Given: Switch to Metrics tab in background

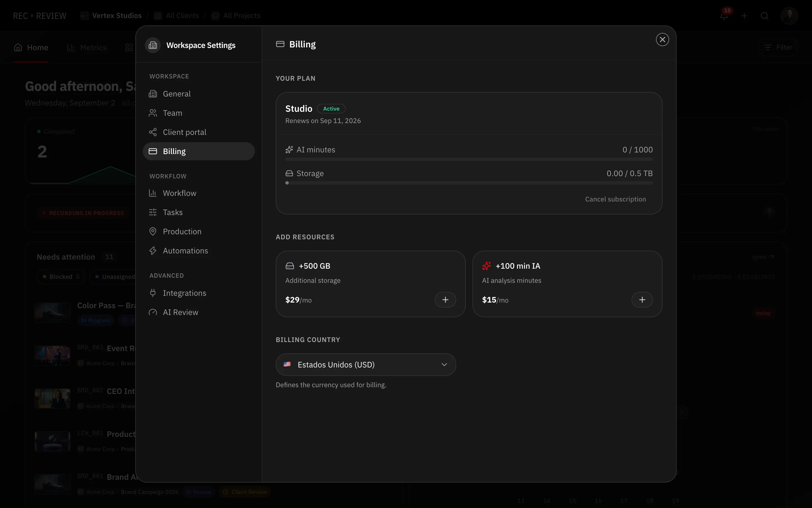Looking at the screenshot, I should (x=87, y=47).
